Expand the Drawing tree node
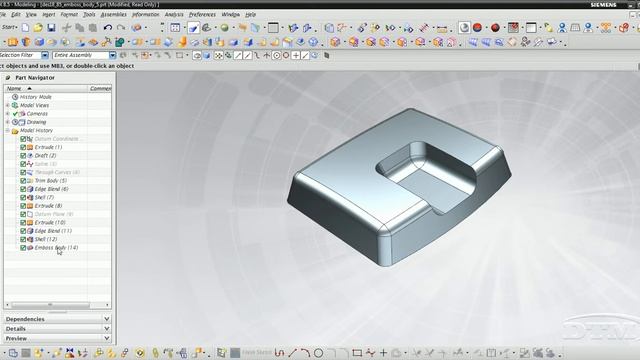640x360 pixels. pyautogui.click(x=7, y=122)
